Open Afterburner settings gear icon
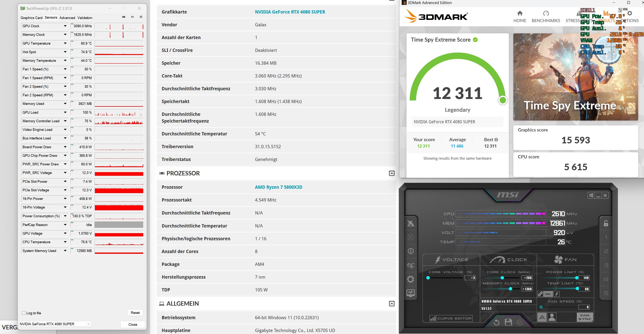Viewport: 644px width, 334px height. pos(410,279)
